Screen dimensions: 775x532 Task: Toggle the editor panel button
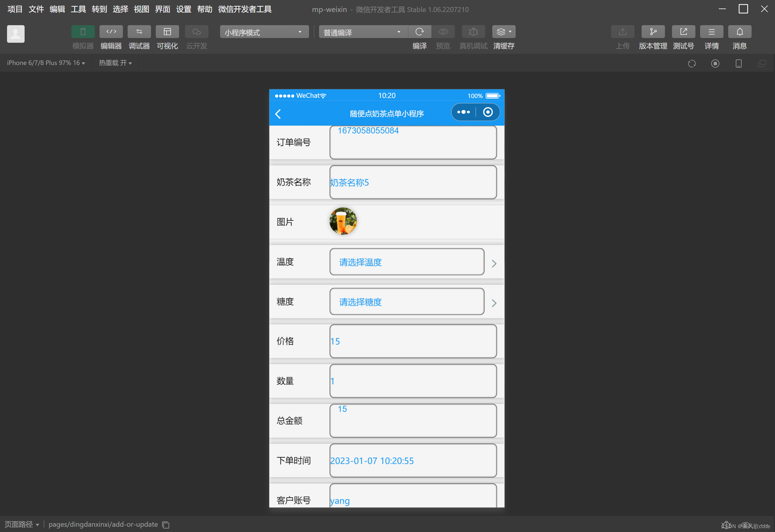click(111, 32)
